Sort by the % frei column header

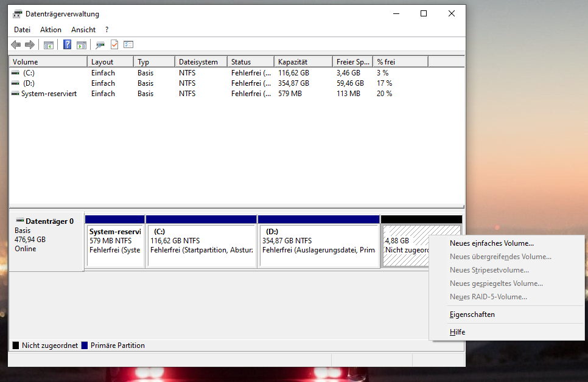pos(401,62)
